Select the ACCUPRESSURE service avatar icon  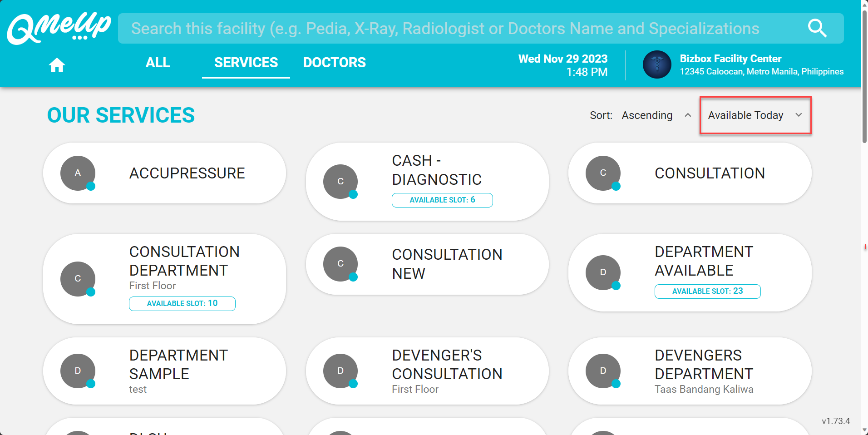tap(77, 173)
